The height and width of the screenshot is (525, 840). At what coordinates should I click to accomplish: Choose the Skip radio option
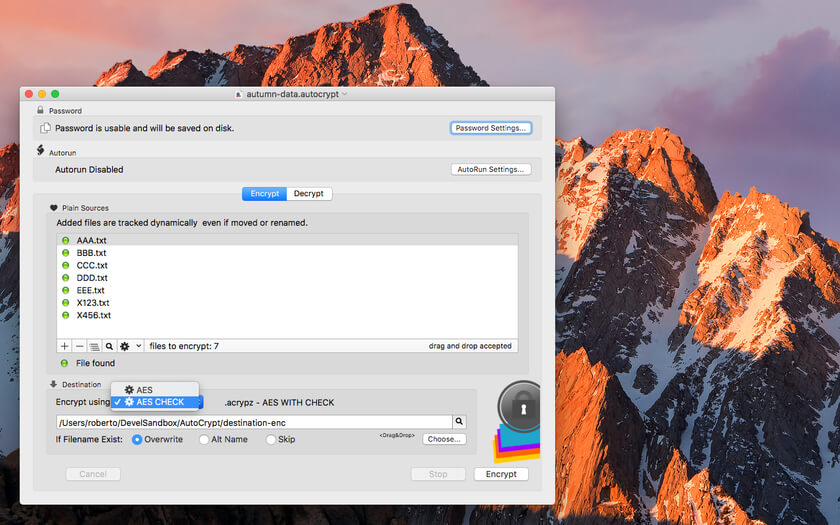[x=270, y=439]
